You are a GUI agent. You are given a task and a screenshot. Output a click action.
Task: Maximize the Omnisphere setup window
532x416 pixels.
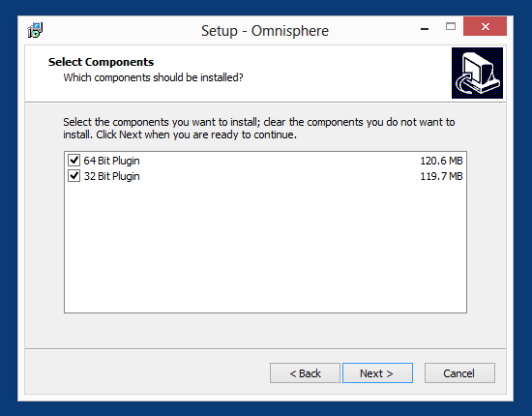click(451, 26)
